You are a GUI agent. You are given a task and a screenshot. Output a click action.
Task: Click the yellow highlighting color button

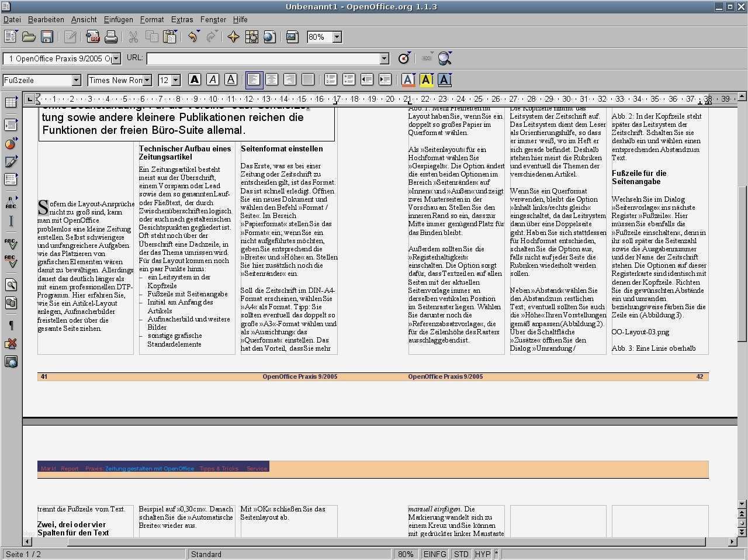(426, 80)
